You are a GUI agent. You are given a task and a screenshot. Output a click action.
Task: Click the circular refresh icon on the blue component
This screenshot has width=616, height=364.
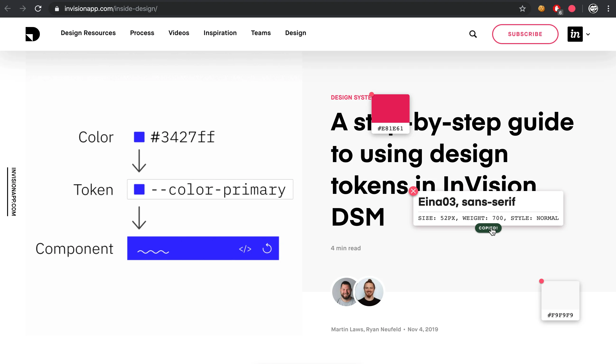(x=267, y=248)
